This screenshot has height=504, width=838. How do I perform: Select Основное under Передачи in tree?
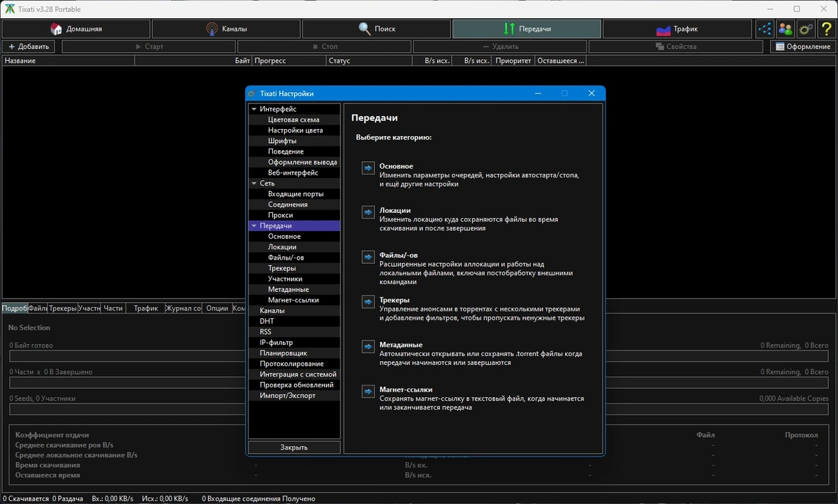click(x=294, y=237)
